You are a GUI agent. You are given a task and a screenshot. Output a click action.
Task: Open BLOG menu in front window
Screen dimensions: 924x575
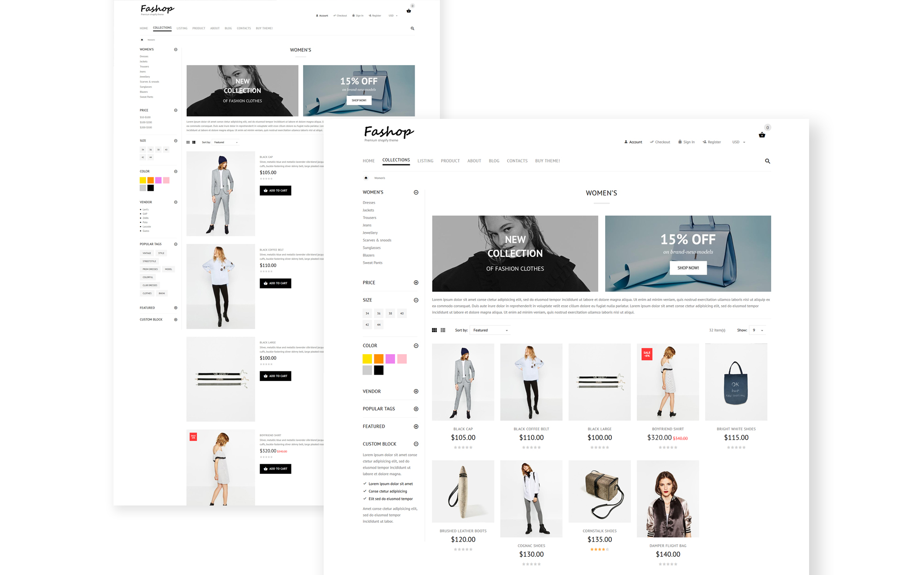point(494,161)
